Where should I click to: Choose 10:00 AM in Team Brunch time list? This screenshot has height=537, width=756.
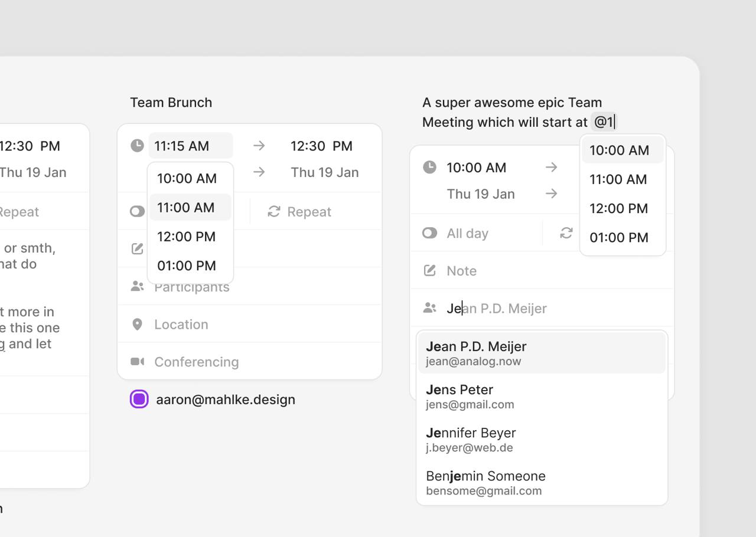[190, 178]
